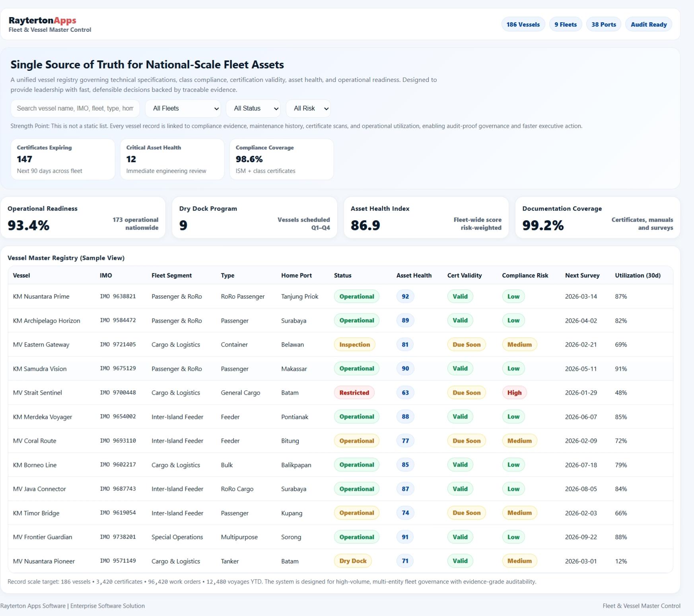Click the 186 Vessels badge
The height and width of the screenshot is (616, 694).
coord(523,24)
